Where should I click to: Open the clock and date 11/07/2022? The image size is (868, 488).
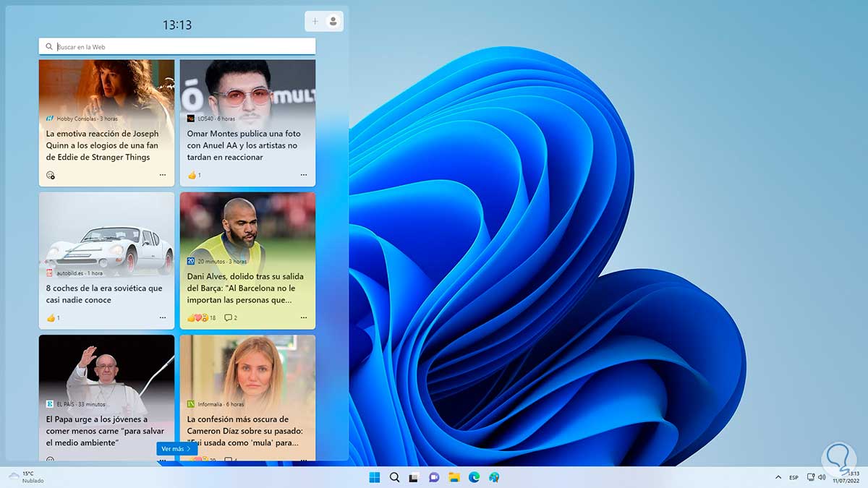point(846,477)
